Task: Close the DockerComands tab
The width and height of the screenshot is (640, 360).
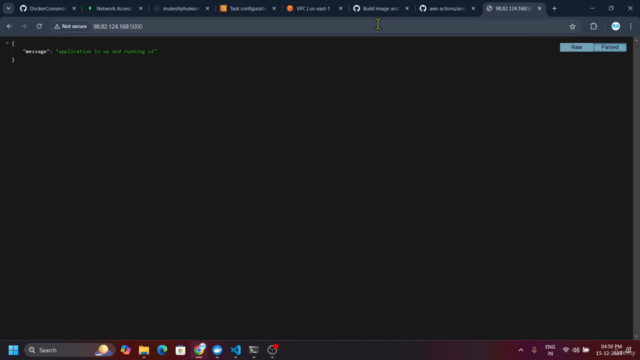Action: pos(74,8)
